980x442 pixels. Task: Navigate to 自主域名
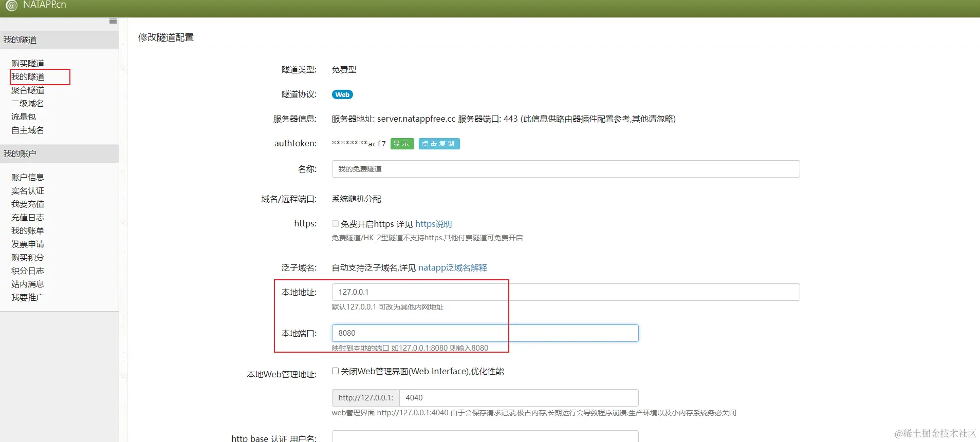point(28,130)
